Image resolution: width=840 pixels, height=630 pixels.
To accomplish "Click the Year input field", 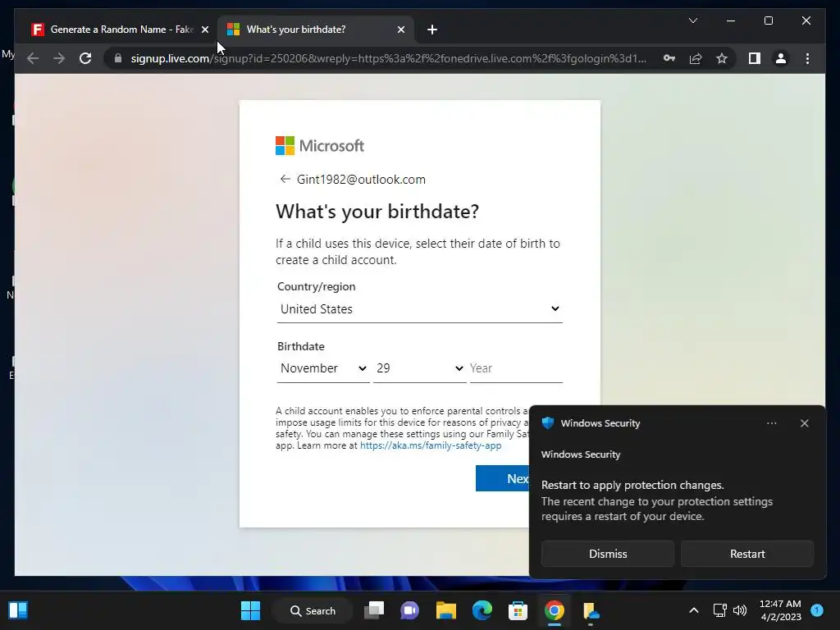I will point(516,368).
